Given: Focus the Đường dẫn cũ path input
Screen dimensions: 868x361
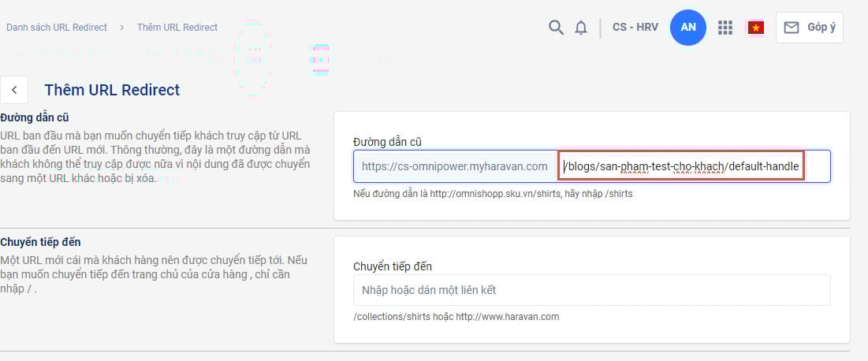Looking at the screenshot, I should [682, 166].
